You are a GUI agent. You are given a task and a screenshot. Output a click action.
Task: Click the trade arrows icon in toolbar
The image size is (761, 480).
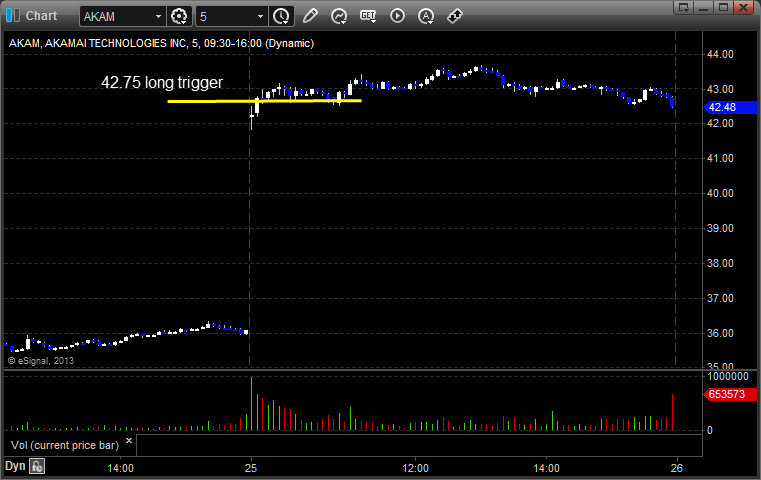(x=455, y=16)
